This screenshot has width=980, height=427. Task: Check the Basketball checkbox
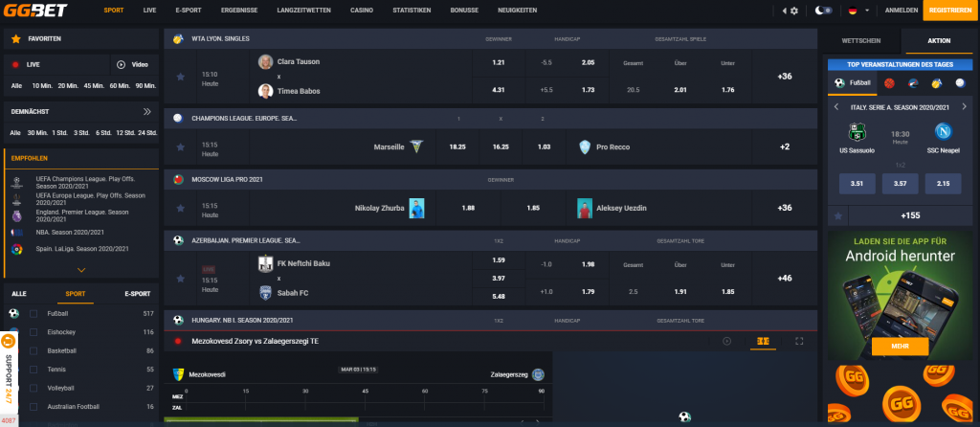(33, 350)
